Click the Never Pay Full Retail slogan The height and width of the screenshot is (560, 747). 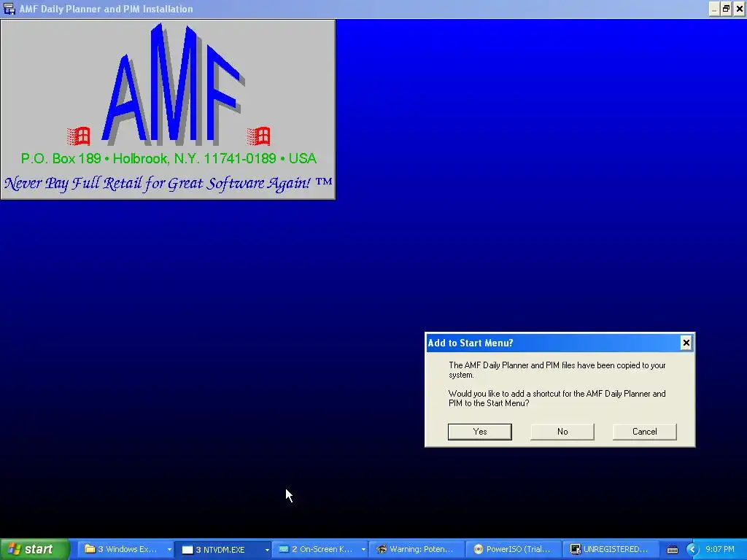tap(169, 183)
